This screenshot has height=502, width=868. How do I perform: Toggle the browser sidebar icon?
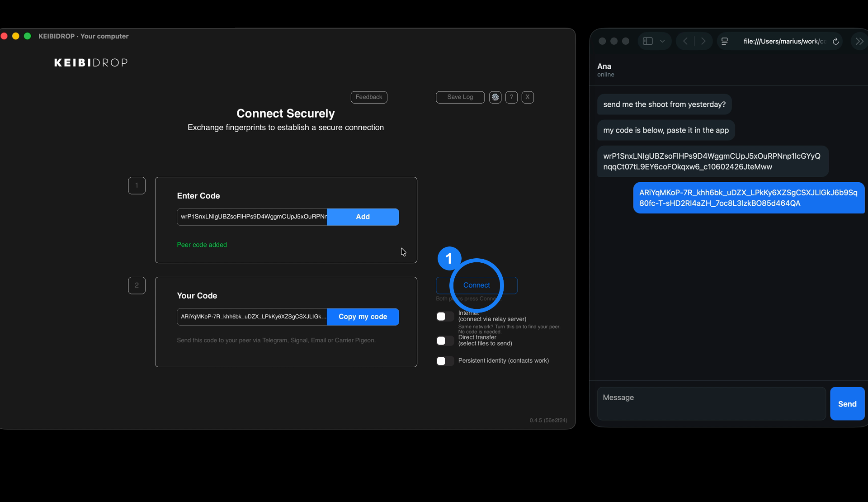click(648, 41)
